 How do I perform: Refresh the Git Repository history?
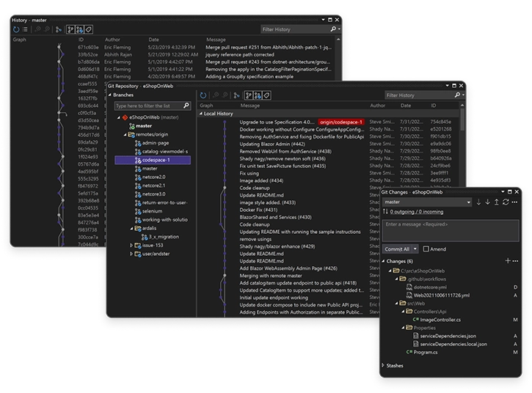tap(203, 95)
